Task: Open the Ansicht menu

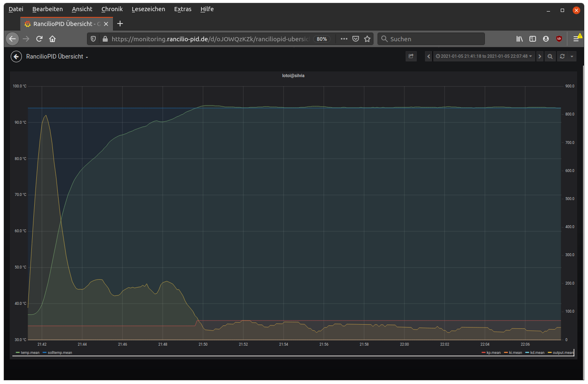Action: pyautogui.click(x=82, y=9)
